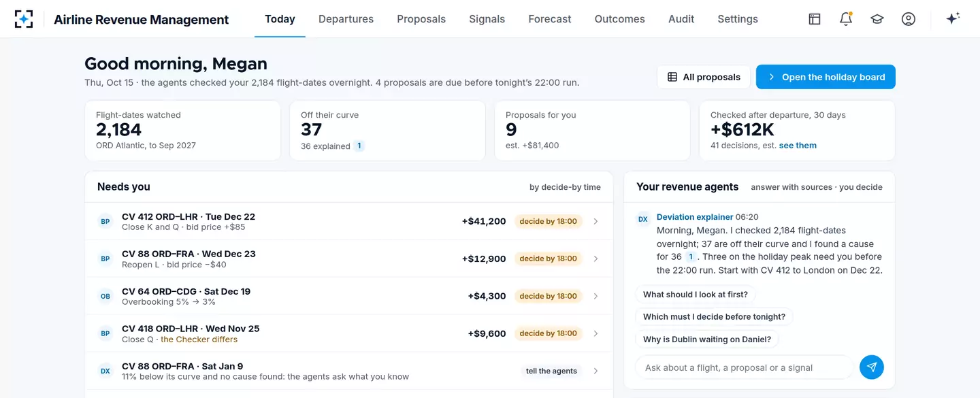Click the +$9,600 amount
The image size is (980, 398).
[x=487, y=333]
